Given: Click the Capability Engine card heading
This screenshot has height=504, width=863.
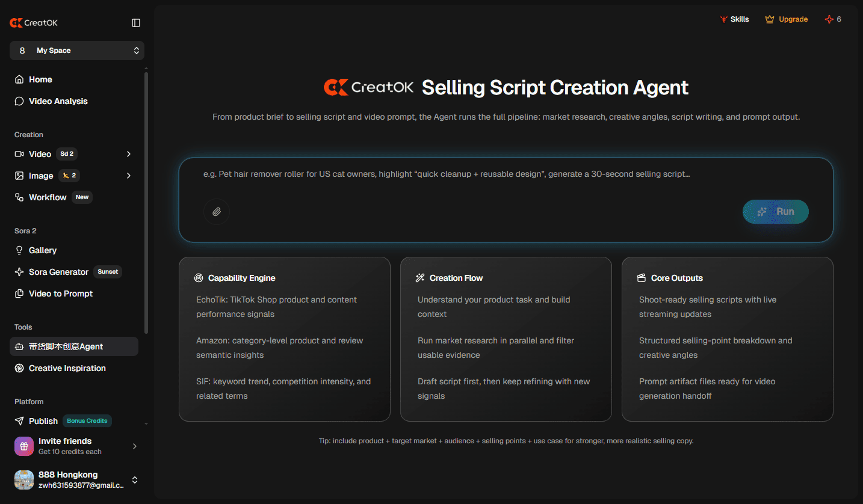Looking at the screenshot, I should point(242,278).
